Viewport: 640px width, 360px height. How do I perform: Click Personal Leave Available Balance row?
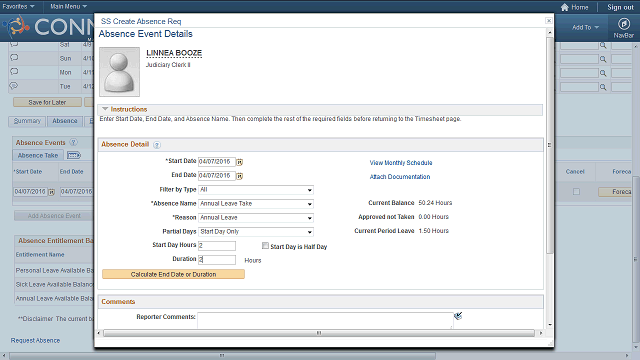[55, 271]
